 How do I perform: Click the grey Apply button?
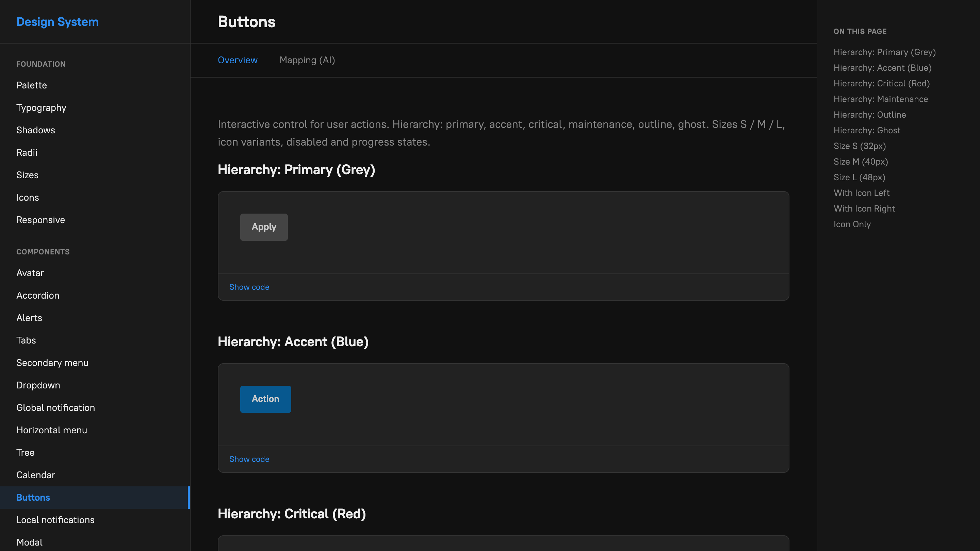(x=264, y=227)
